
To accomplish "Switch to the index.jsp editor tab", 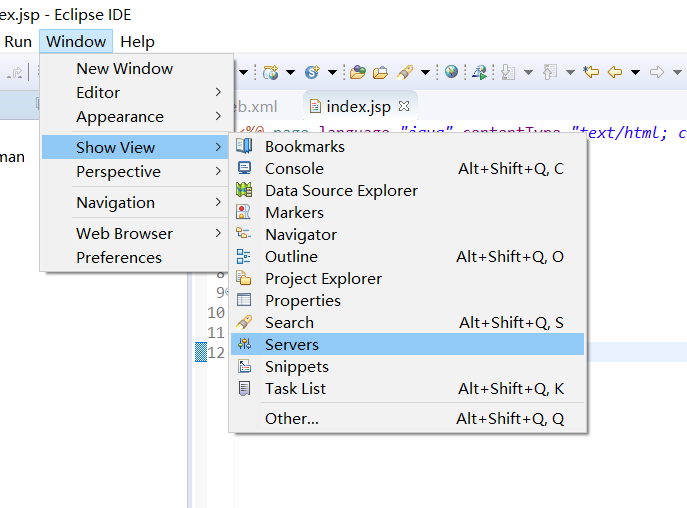I will [358, 106].
